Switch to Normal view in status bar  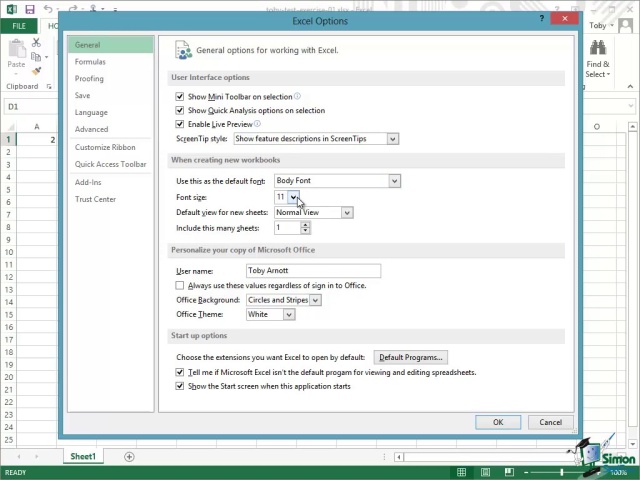461,472
